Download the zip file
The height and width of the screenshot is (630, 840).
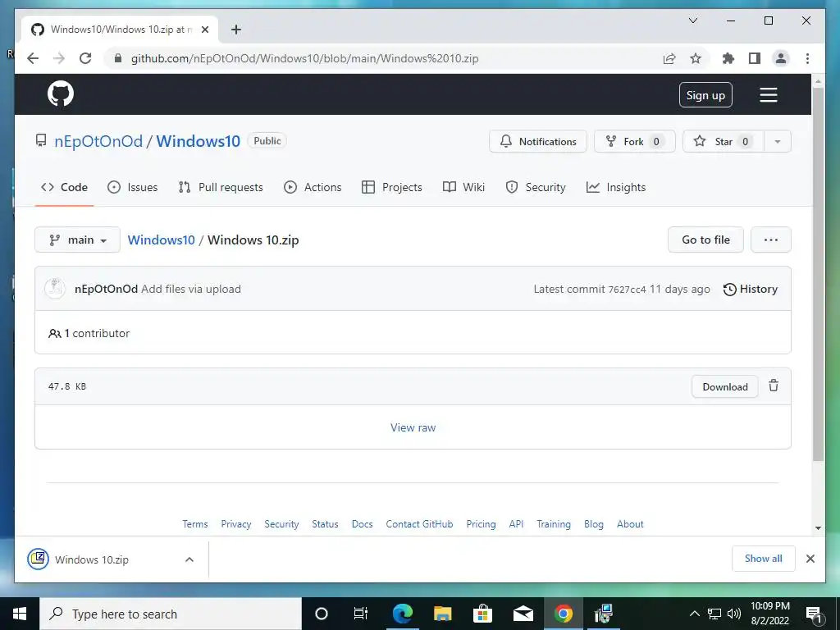725,387
